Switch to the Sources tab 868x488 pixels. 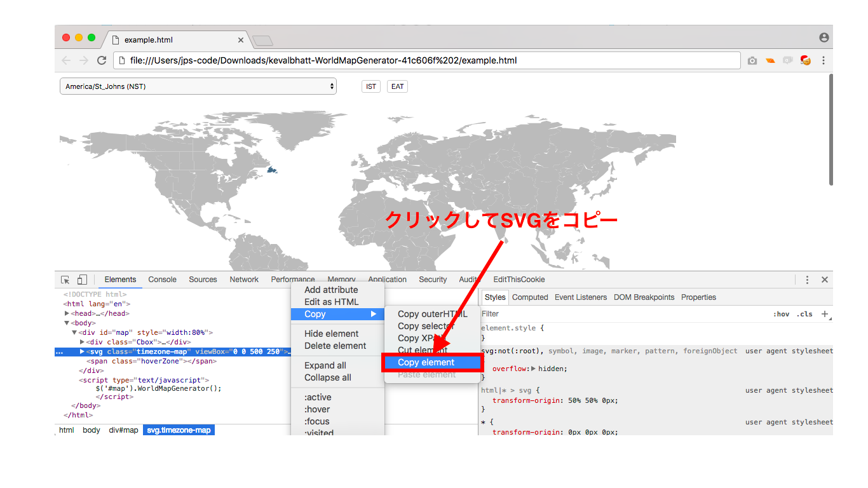pos(203,280)
